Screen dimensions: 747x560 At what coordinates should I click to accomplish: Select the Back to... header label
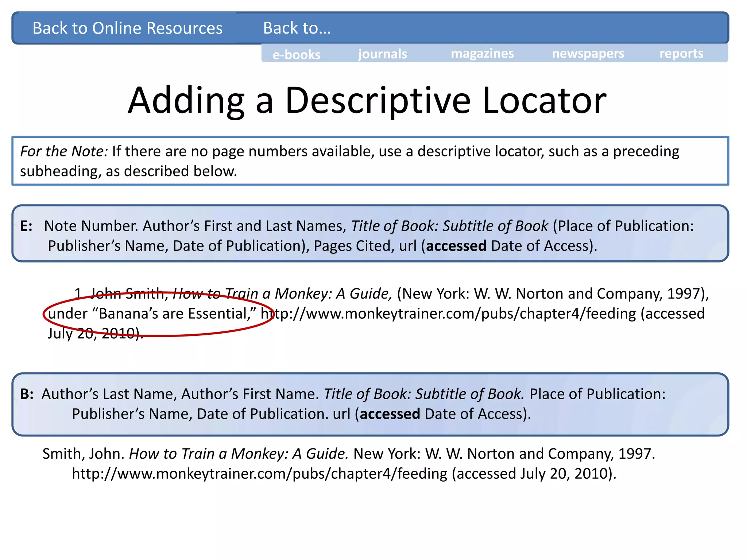tap(297, 28)
